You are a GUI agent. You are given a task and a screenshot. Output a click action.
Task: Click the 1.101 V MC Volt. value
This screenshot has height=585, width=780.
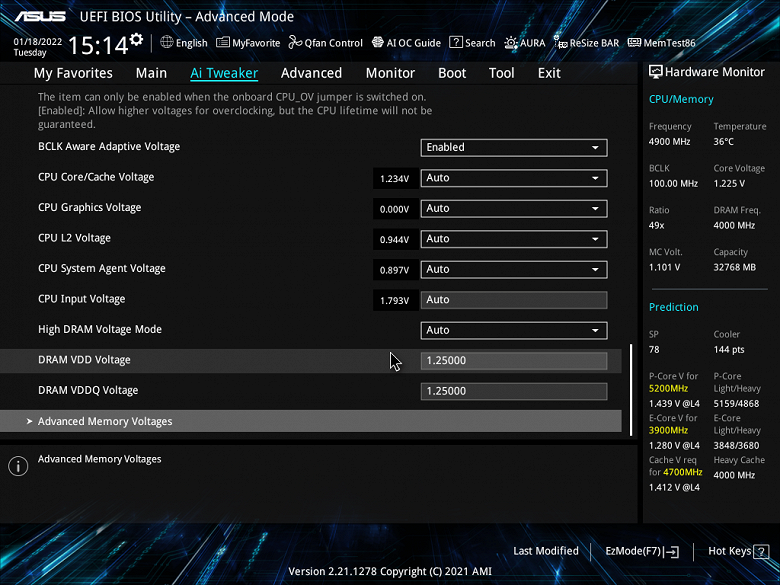coord(665,267)
